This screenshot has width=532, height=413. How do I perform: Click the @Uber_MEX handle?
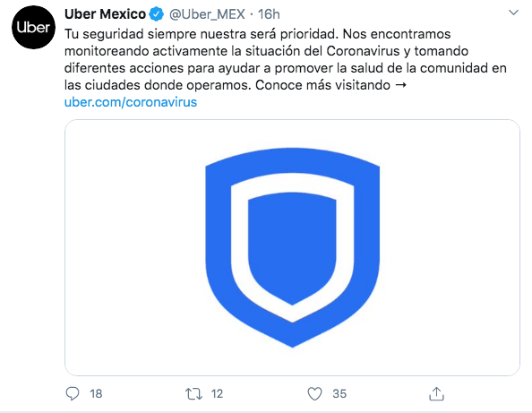pos(207,14)
